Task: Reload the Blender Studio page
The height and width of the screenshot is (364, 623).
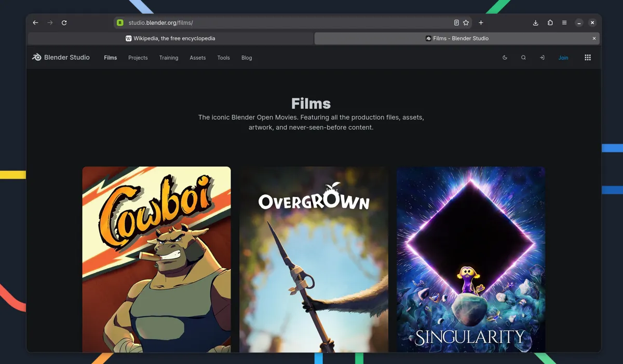Action: tap(64, 23)
